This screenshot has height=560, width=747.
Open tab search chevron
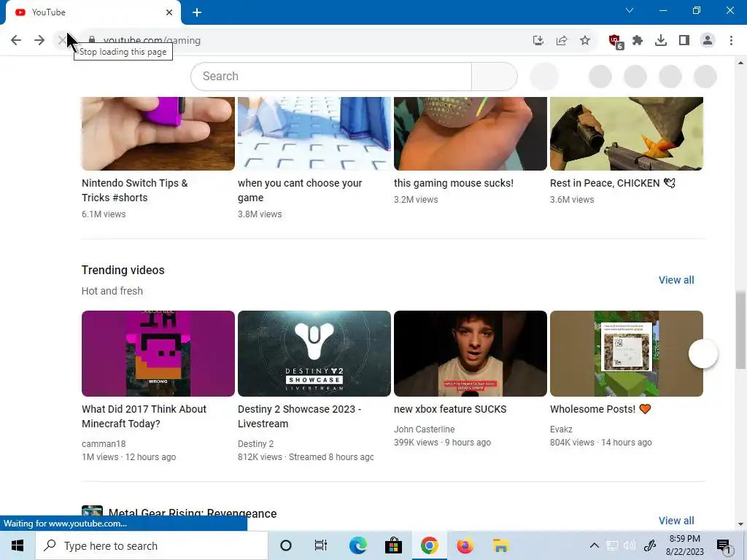point(630,10)
